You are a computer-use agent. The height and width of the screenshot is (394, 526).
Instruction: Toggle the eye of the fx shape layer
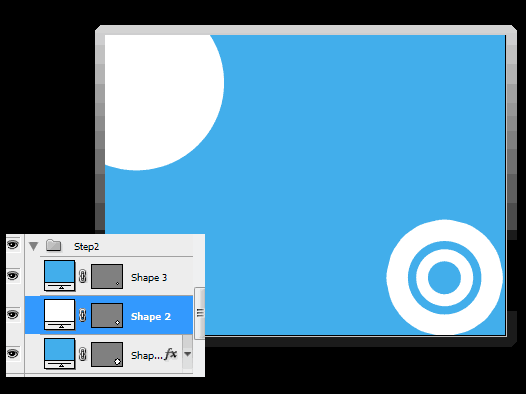13,353
